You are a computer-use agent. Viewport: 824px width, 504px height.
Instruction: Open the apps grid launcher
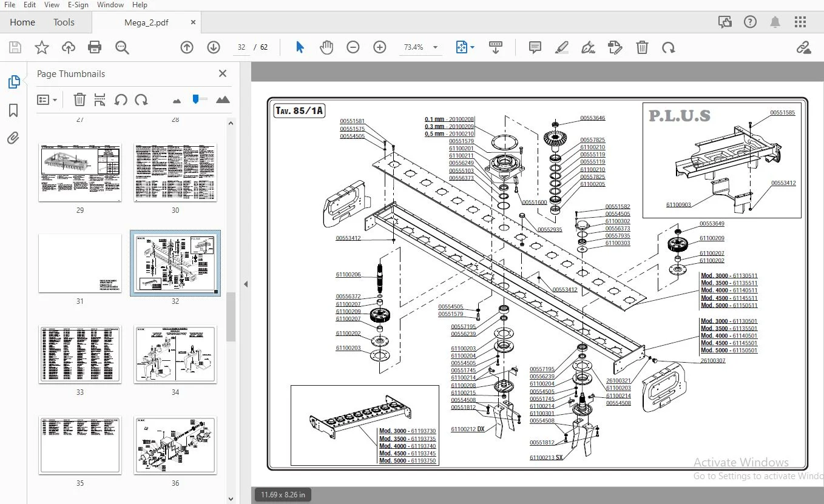[x=800, y=22]
